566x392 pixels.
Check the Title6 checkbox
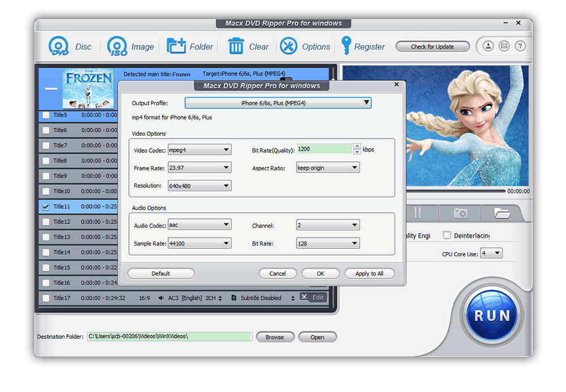pos(46,130)
